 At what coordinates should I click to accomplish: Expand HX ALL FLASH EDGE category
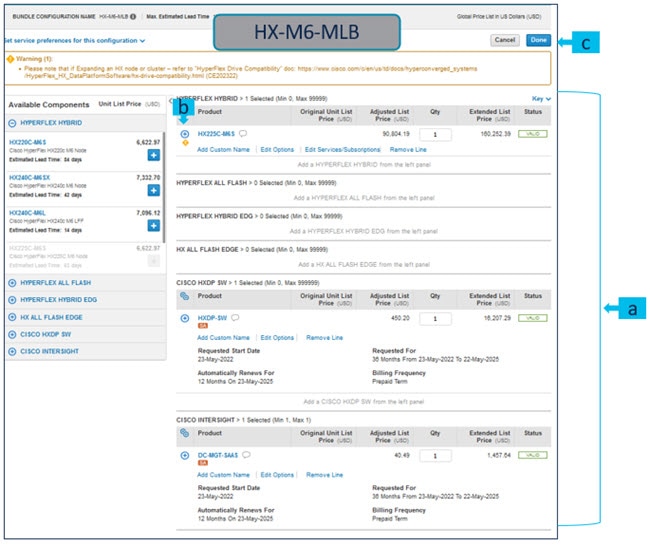[12, 317]
